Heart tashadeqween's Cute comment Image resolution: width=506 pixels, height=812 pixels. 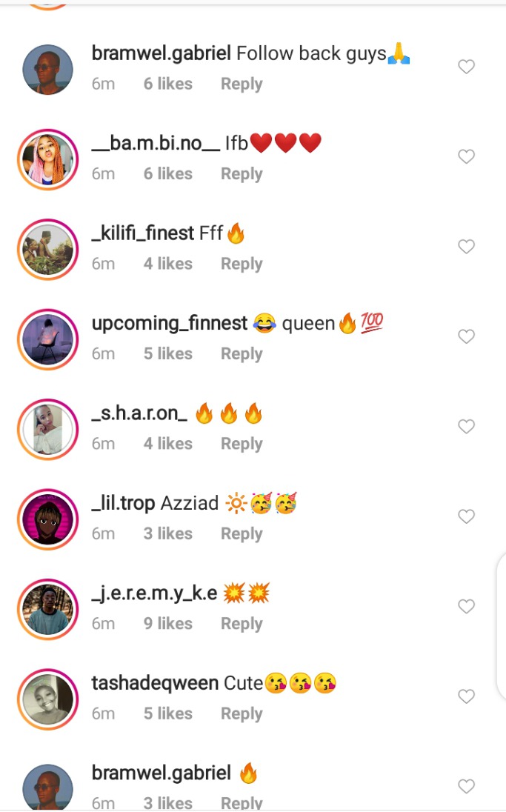pos(466,696)
